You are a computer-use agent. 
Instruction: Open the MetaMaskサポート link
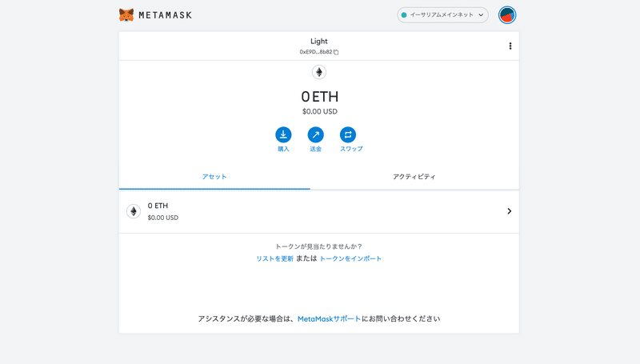tap(329, 318)
